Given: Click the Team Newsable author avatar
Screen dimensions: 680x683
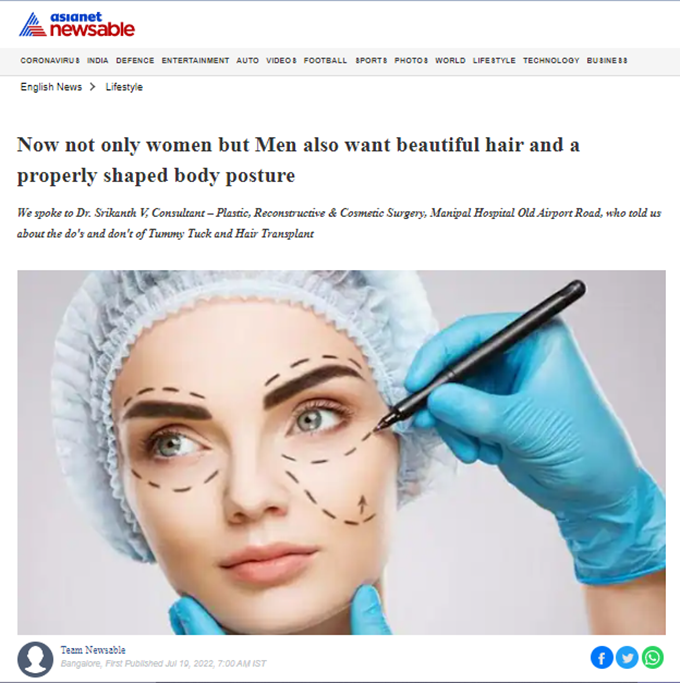Looking at the screenshot, I should pyautogui.click(x=35, y=659).
